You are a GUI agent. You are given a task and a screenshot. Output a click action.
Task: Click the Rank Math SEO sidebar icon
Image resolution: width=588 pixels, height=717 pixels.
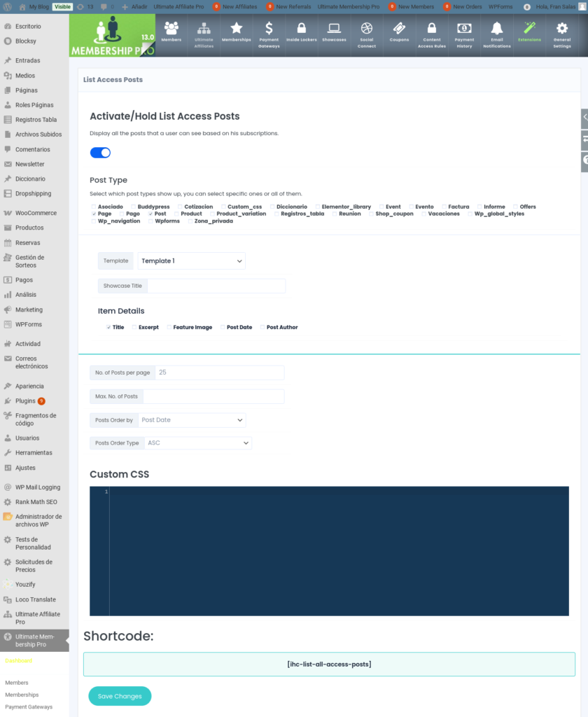pyautogui.click(x=8, y=502)
